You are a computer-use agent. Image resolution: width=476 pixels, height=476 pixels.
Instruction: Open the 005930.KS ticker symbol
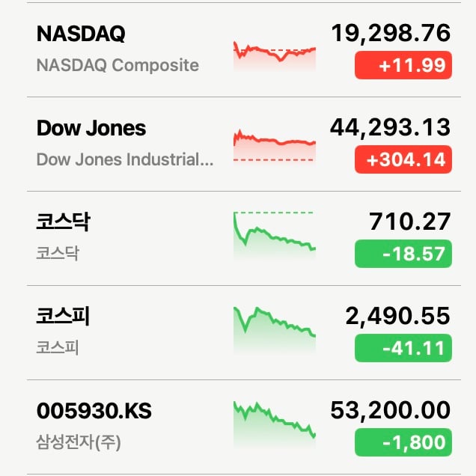94,411
